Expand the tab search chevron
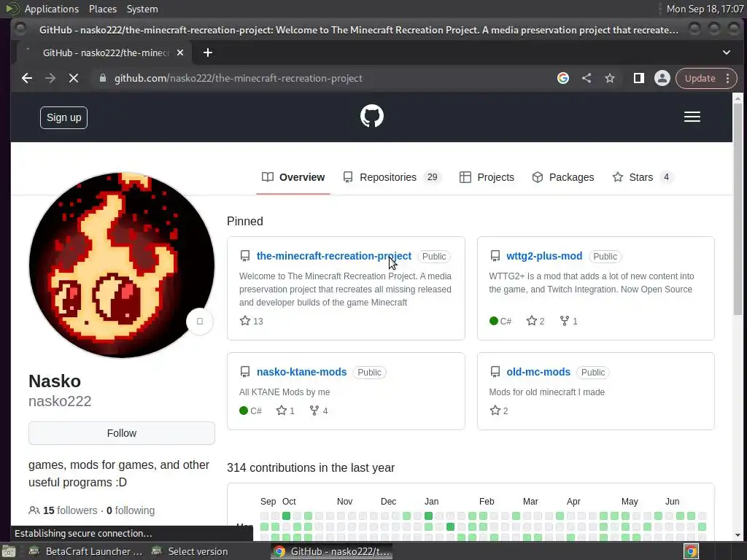747x560 pixels. pos(726,52)
